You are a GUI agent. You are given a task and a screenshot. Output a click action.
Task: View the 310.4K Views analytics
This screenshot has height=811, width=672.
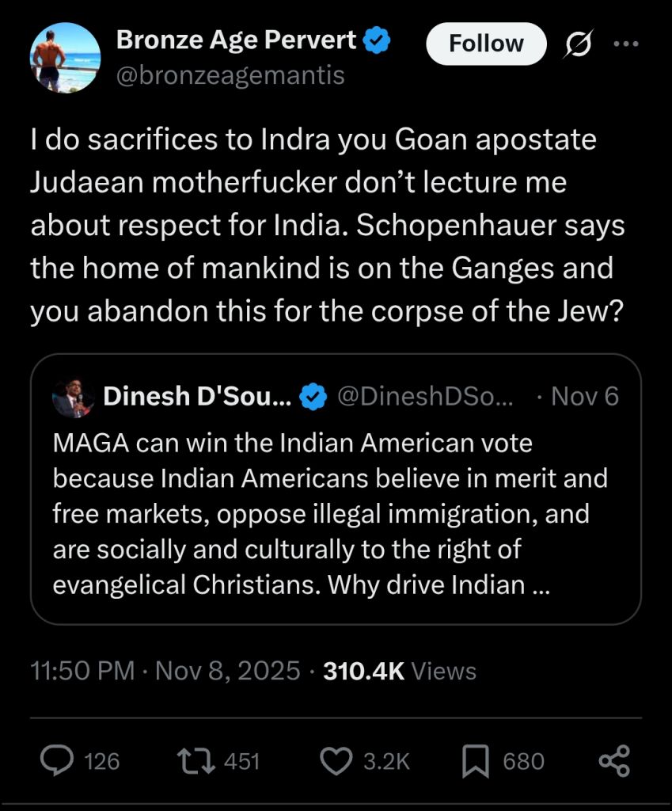(400, 671)
